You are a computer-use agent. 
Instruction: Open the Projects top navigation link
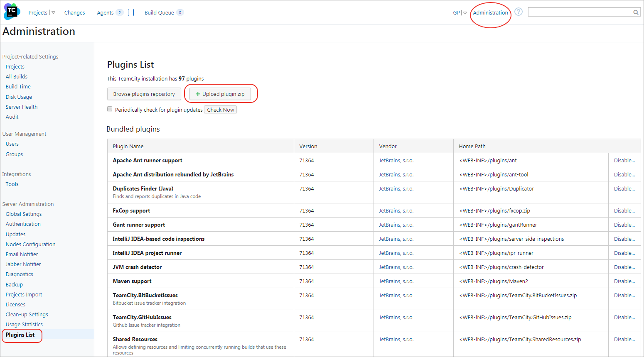coord(38,13)
